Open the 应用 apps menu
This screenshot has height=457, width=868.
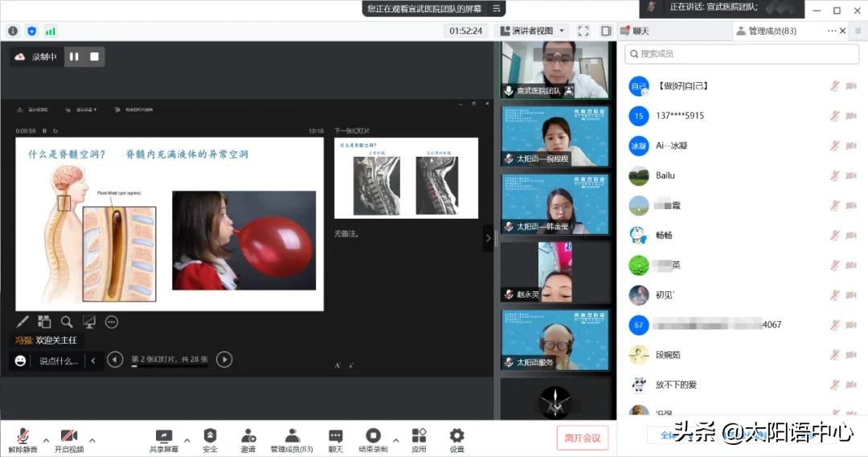click(419, 440)
